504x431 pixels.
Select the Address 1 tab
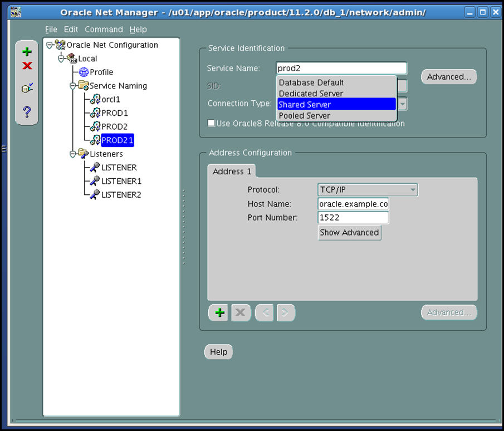click(x=232, y=172)
